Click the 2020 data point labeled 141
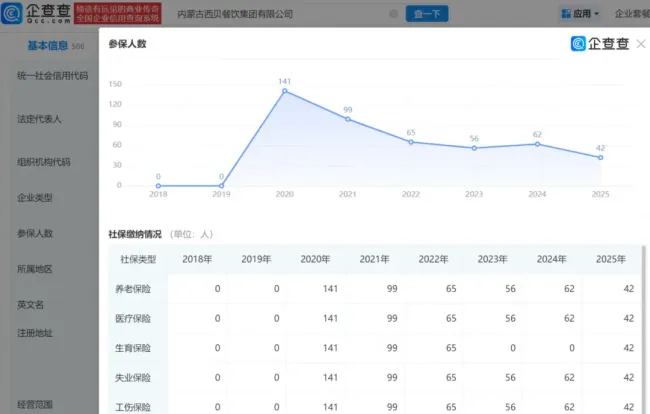This screenshot has width=650, height=414. click(x=284, y=91)
